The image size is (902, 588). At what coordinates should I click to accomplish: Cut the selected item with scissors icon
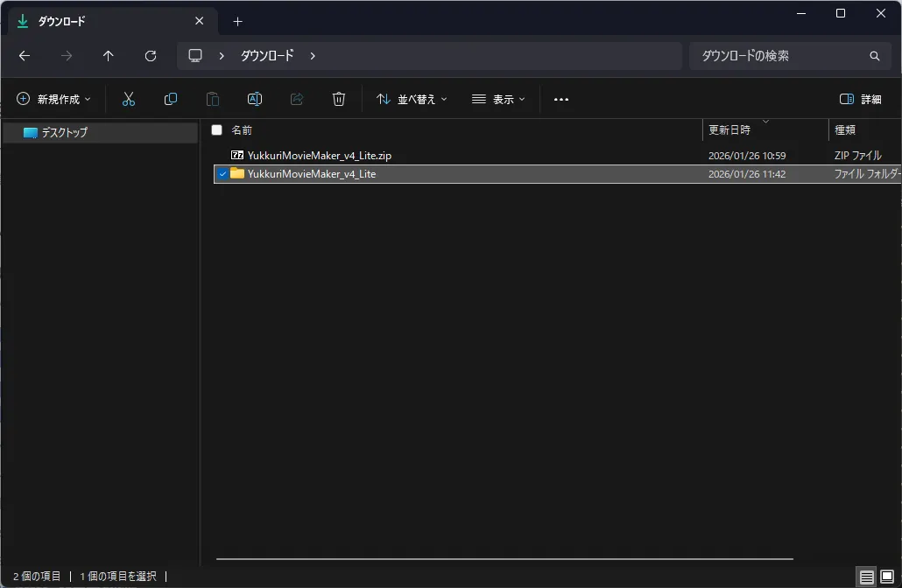tap(128, 99)
